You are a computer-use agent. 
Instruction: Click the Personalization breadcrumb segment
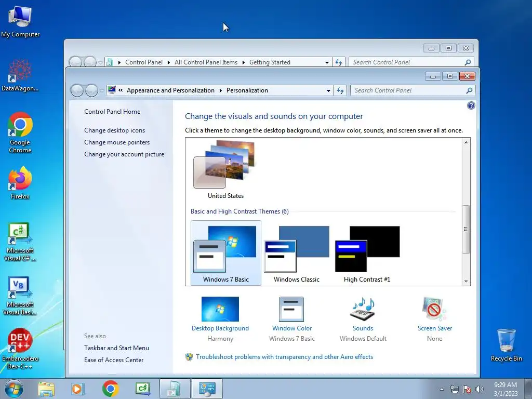pyautogui.click(x=247, y=90)
